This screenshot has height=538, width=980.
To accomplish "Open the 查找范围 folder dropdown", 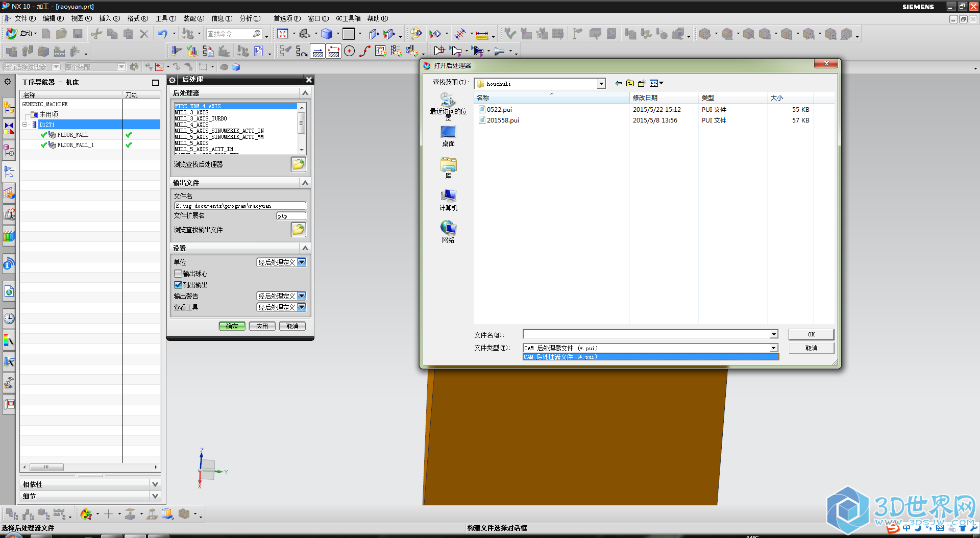I will tap(601, 84).
